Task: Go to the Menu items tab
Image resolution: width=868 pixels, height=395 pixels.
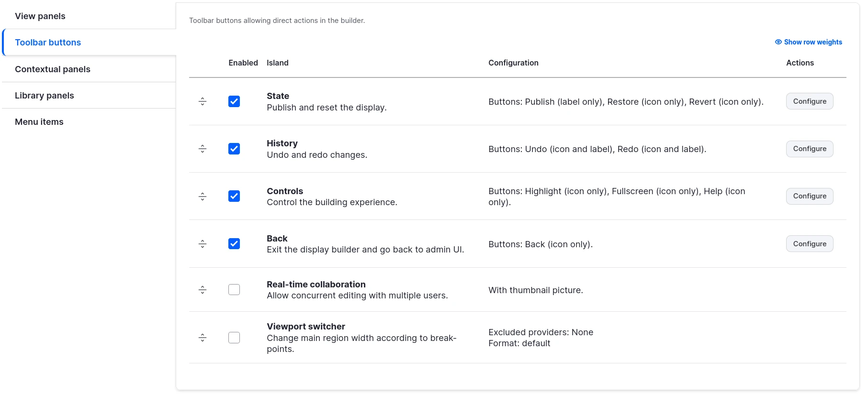Action: (39, 122)
